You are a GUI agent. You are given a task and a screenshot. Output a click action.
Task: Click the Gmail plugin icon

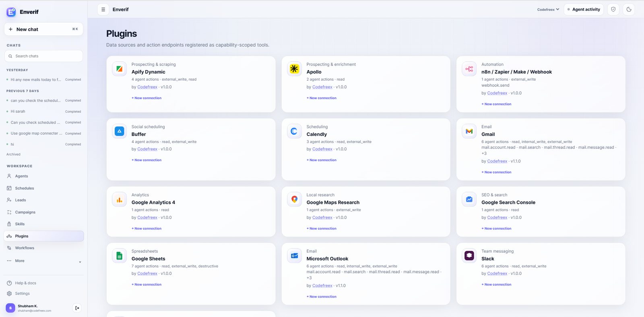pos(469,131)
